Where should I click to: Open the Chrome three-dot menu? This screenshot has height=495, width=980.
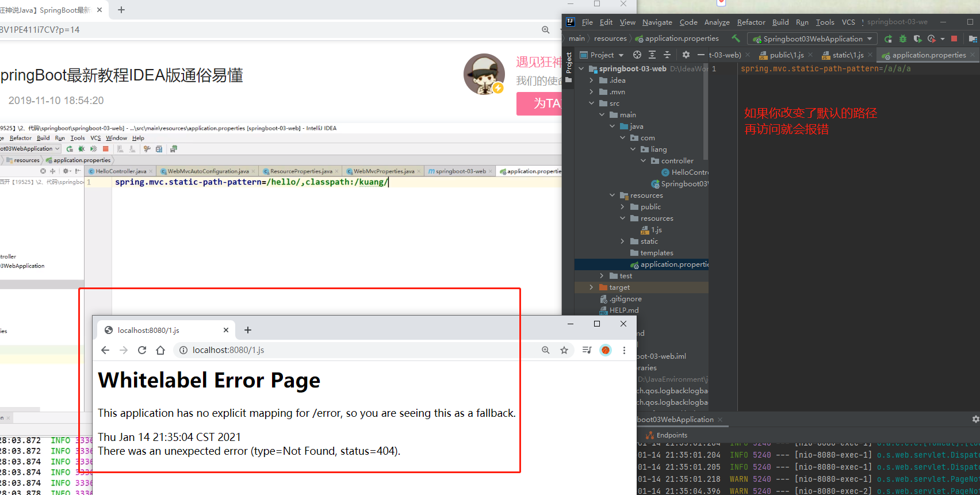pyautogui.click(x=624, y=350)
